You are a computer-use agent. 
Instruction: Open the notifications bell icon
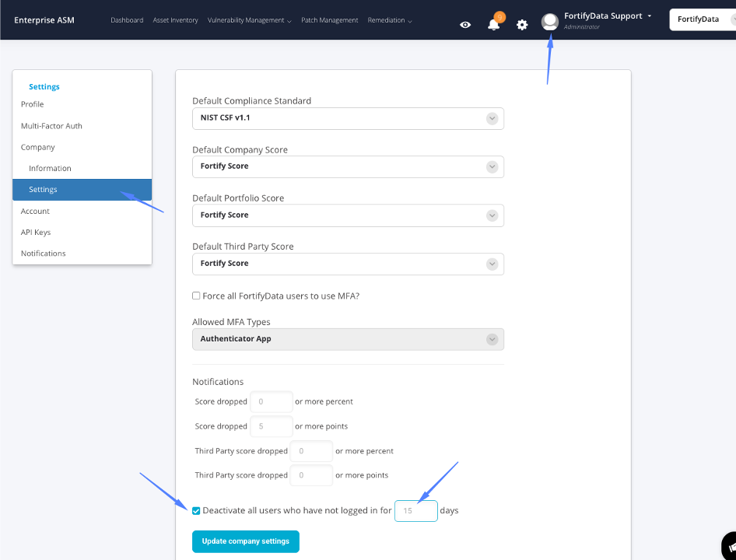493,24
